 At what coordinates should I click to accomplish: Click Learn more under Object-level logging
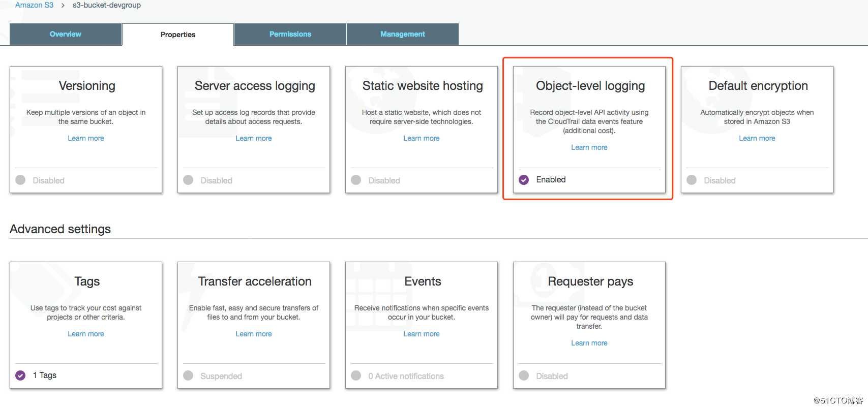click(x=589, y=147)
